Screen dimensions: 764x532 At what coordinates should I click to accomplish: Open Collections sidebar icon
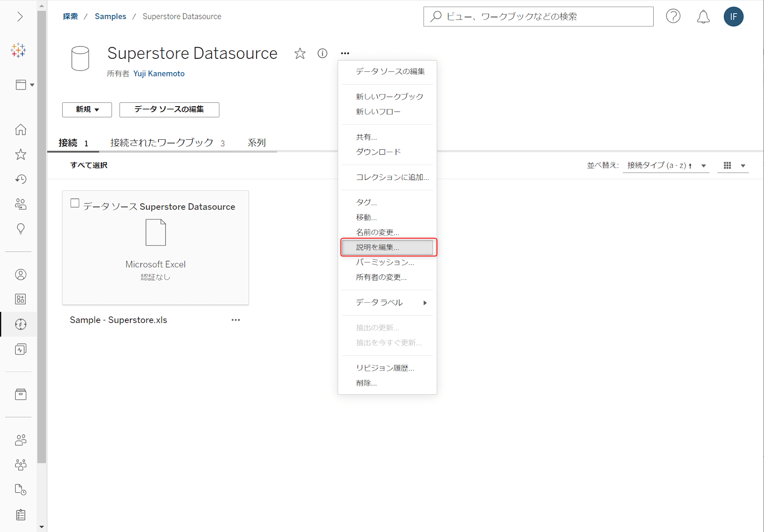pyautogui.click(x=21, y=299)
